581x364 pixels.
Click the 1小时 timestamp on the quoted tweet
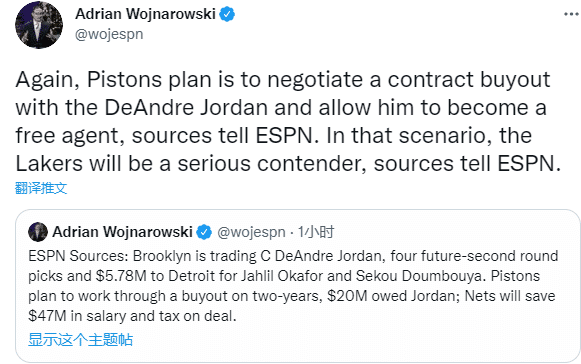[x=316, y=232]
